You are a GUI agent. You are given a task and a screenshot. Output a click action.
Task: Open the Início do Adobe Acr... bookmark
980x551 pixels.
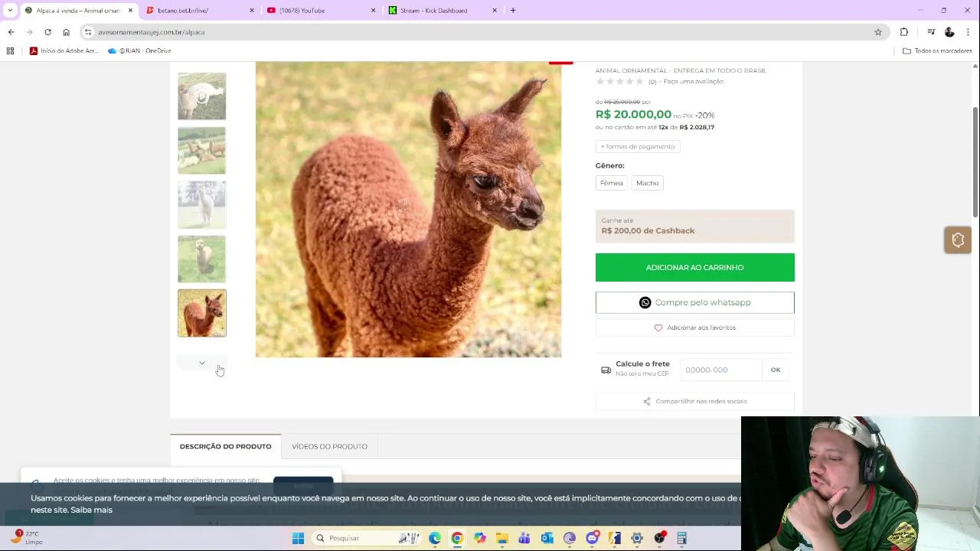(x=64, y=51)
